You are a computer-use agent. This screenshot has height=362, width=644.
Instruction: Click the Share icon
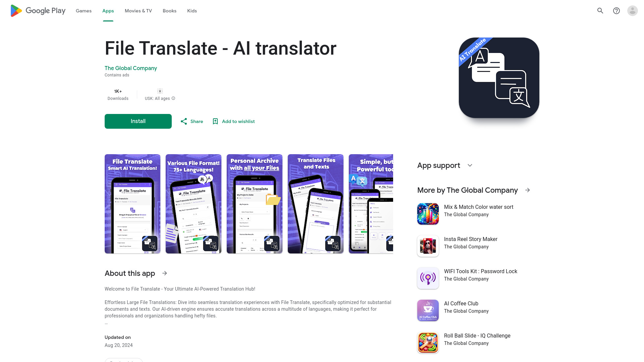[x=183, y=121]
